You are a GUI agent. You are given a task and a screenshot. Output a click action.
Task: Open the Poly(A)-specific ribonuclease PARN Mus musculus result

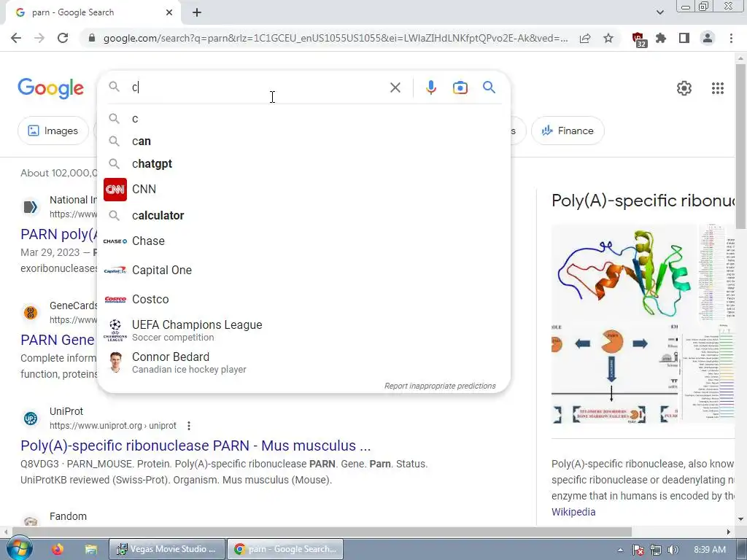[196, 446]
